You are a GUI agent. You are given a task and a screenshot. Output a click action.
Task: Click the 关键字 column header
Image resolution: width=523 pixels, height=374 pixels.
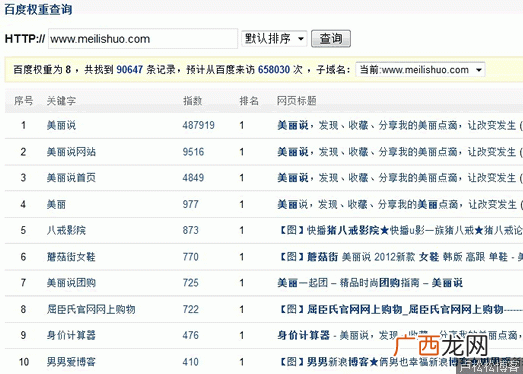(61, 101)
